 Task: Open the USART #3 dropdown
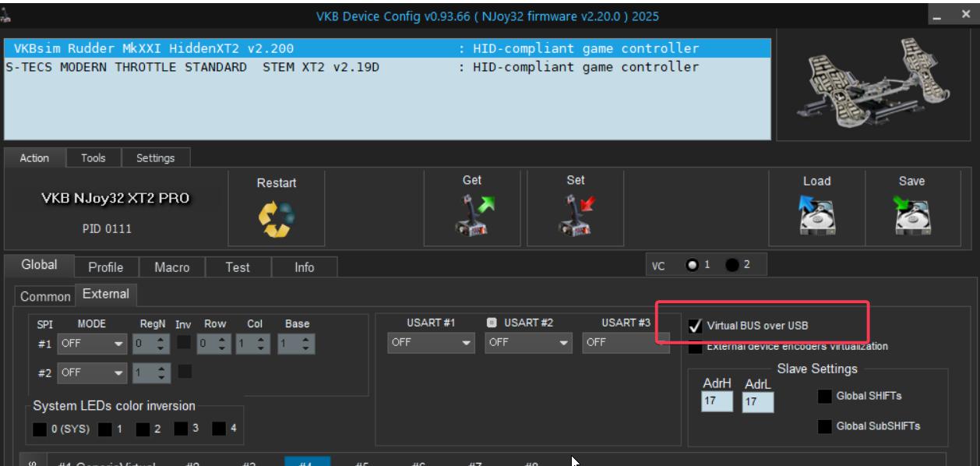(626, 343)
